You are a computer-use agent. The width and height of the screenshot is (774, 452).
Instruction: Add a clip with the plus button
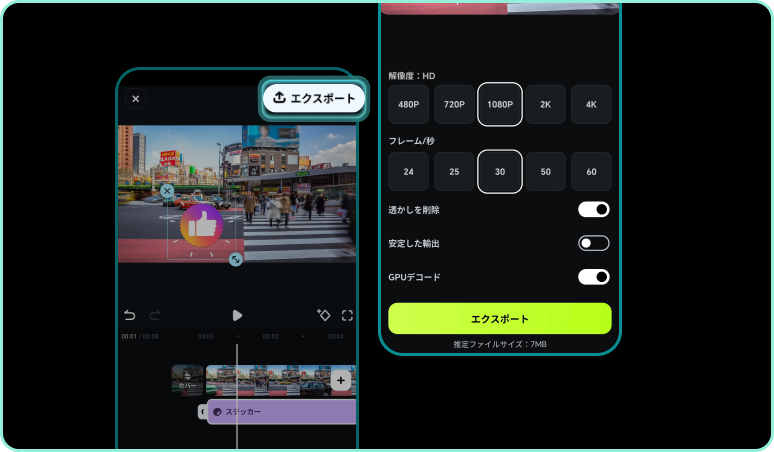click(341, 380)
